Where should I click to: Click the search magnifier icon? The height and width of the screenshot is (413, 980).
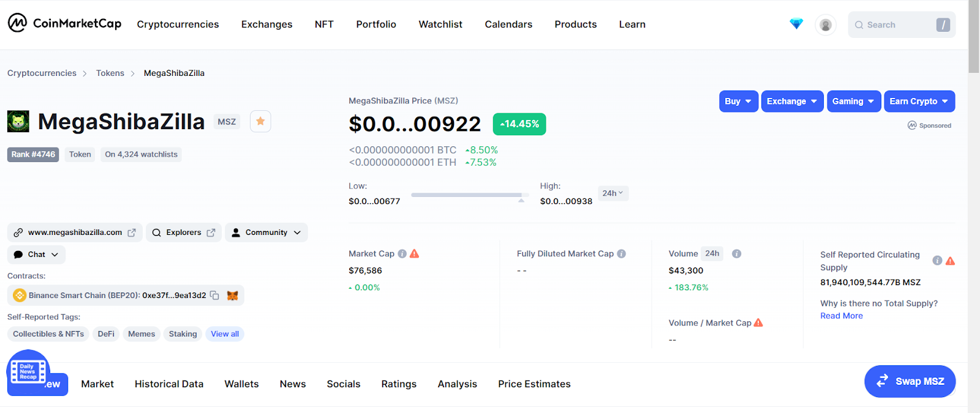click(x=859, y=25)
